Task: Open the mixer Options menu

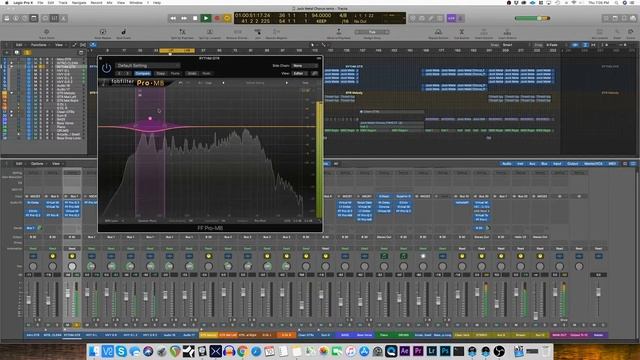Action: coord(37,164)
